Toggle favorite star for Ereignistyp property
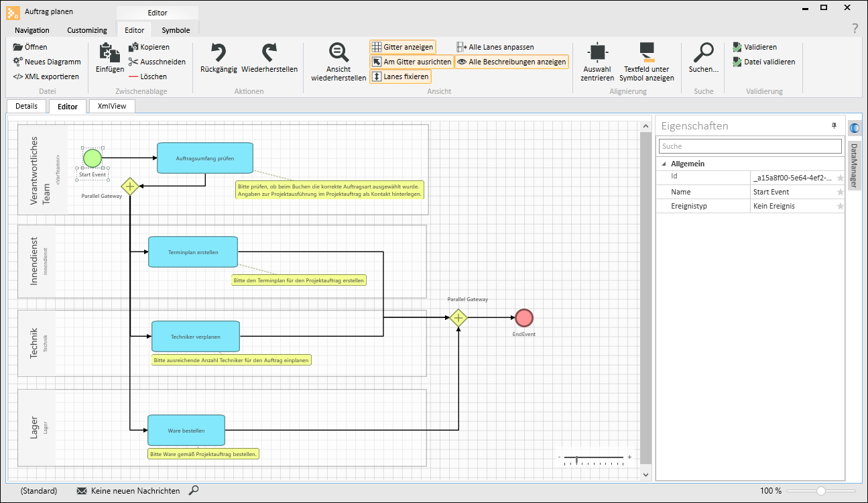868x503 pixels. [840, 206]
